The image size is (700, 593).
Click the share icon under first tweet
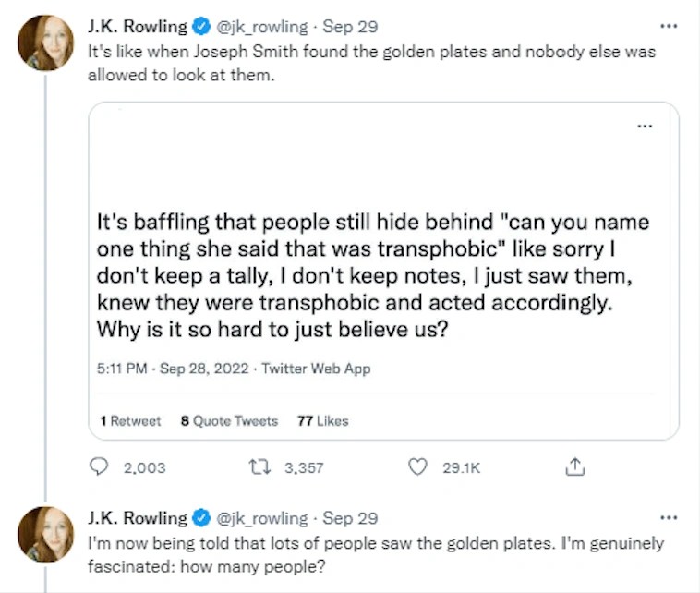(x=574, y=467)
